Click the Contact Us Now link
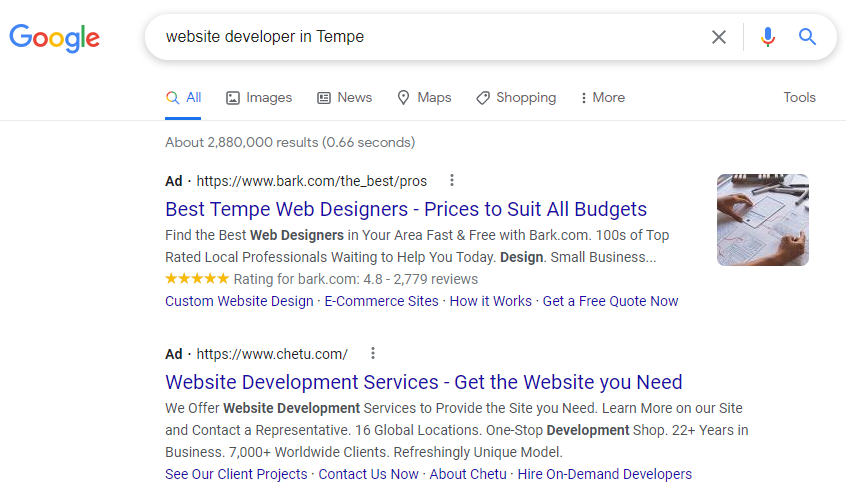 (369, 474)
